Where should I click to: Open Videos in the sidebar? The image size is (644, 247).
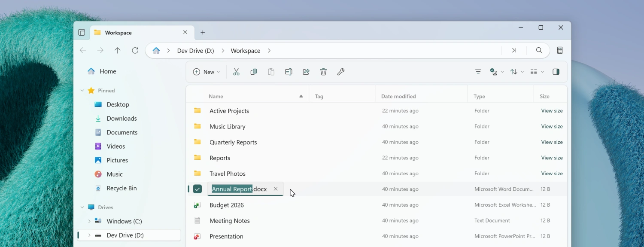[x=129, y=146]
